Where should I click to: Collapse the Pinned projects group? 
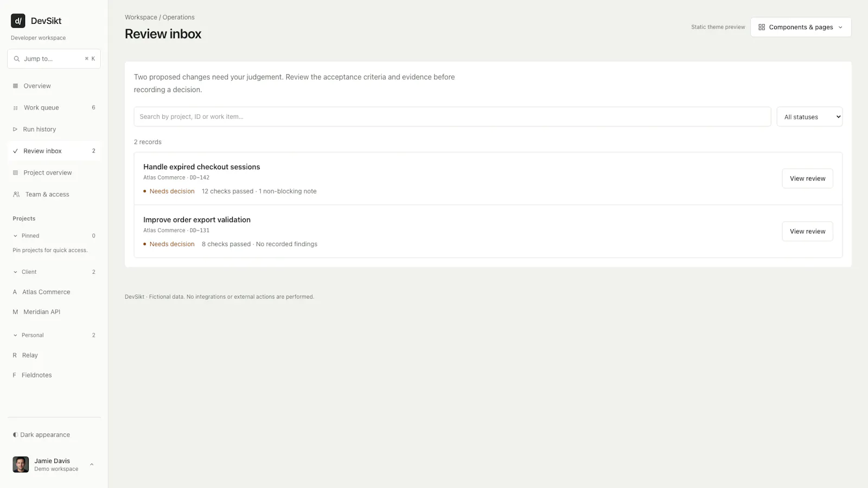click(54, 236)
